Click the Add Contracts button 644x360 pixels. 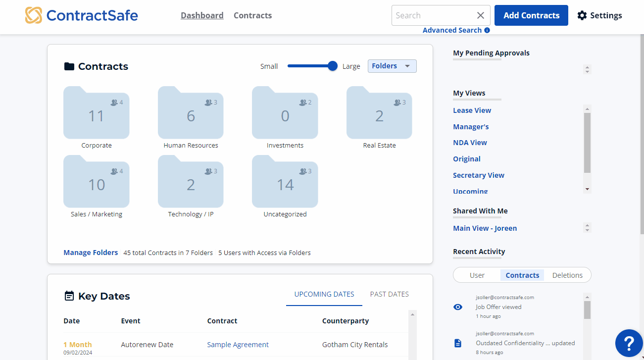coord(531,15)
